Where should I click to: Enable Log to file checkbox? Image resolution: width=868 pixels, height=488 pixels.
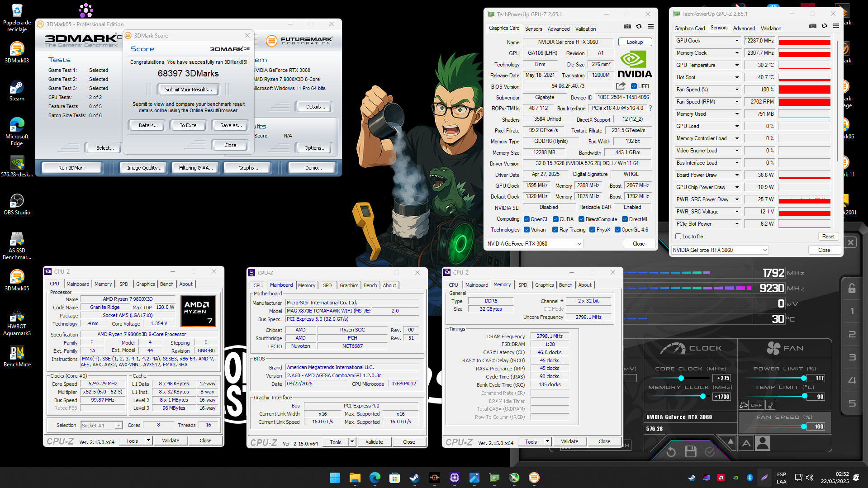click(678, 237)
